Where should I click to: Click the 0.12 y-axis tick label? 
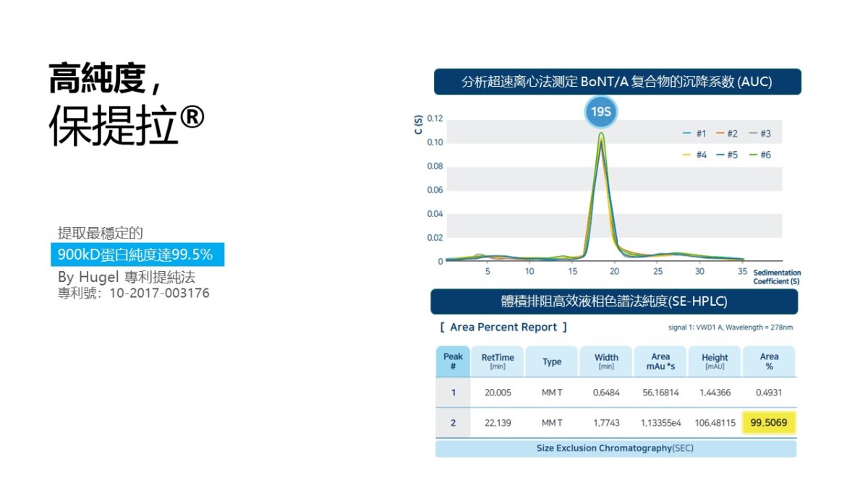[435, 119]
